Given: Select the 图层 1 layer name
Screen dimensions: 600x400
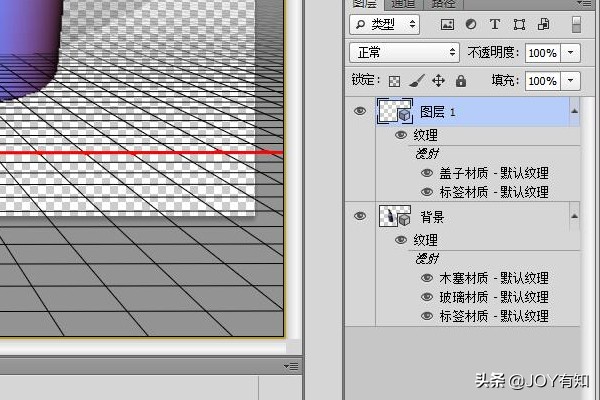Looking at the screenshot, I should pyautogui.click(x=438, y=112).
